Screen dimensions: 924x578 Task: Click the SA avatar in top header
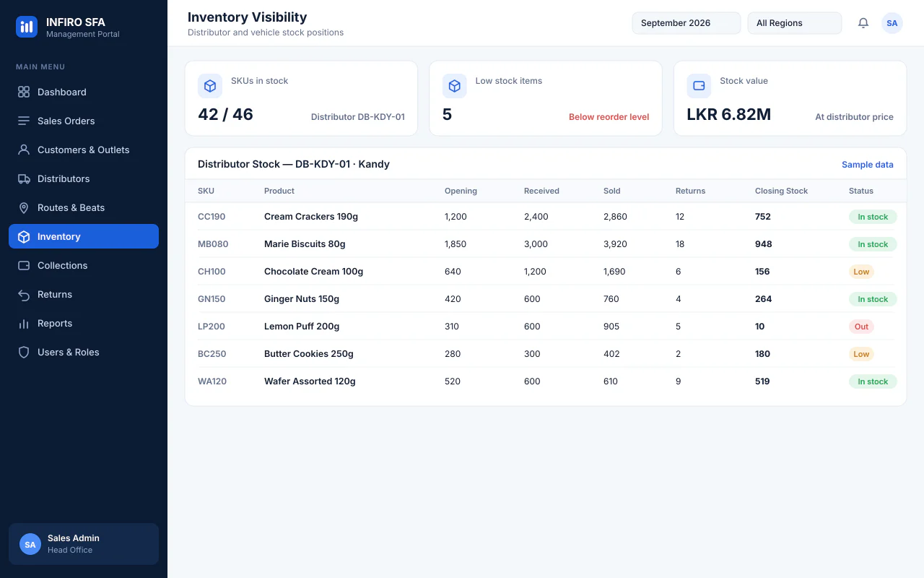892,23
